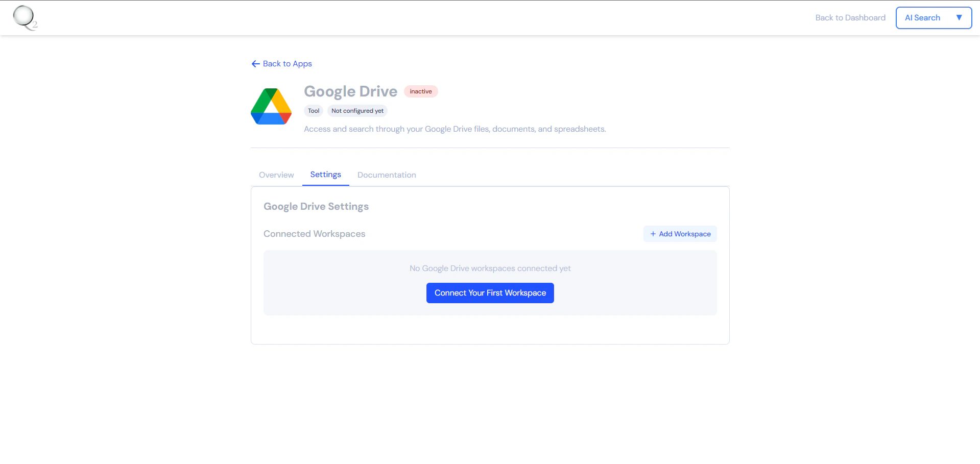
Task: Click the Connected Workspaces label
Action: 314,234
